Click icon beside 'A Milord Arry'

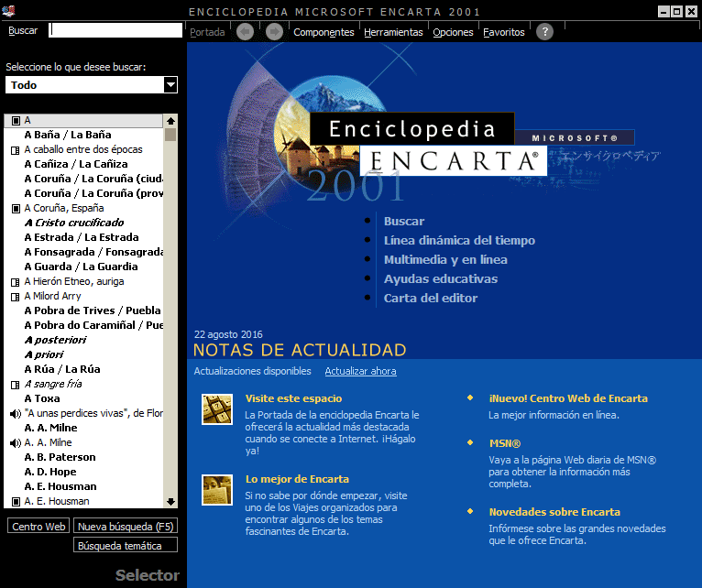pos(16,297)
